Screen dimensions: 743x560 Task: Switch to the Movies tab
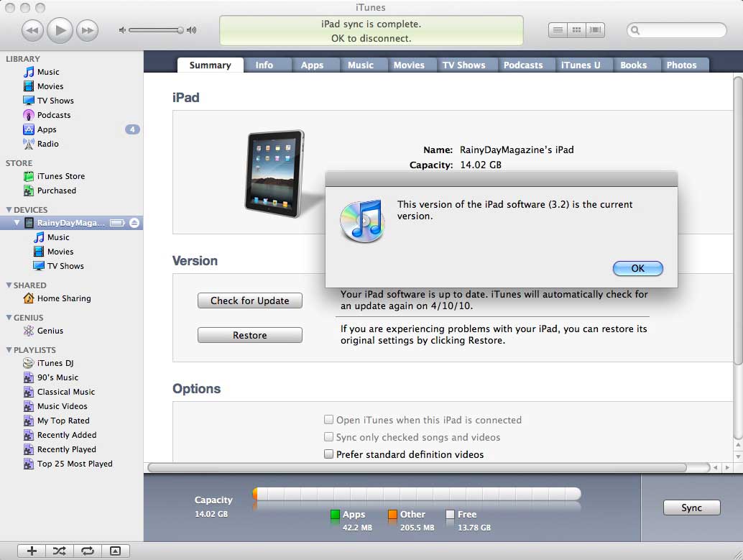pos(409,65)
